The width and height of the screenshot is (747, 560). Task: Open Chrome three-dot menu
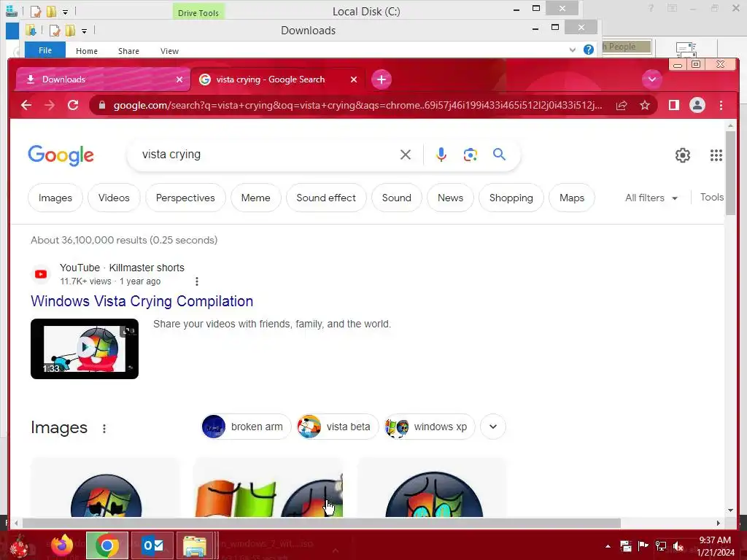(x=721, y=105)
